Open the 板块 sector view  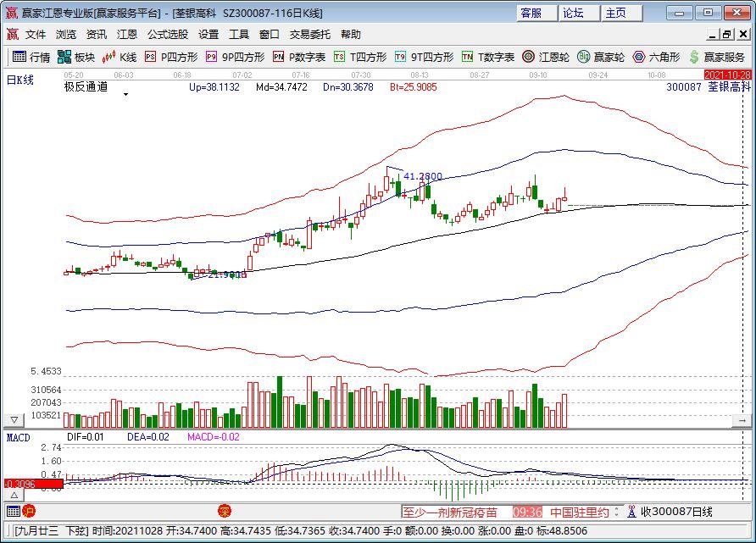[76, 57]
